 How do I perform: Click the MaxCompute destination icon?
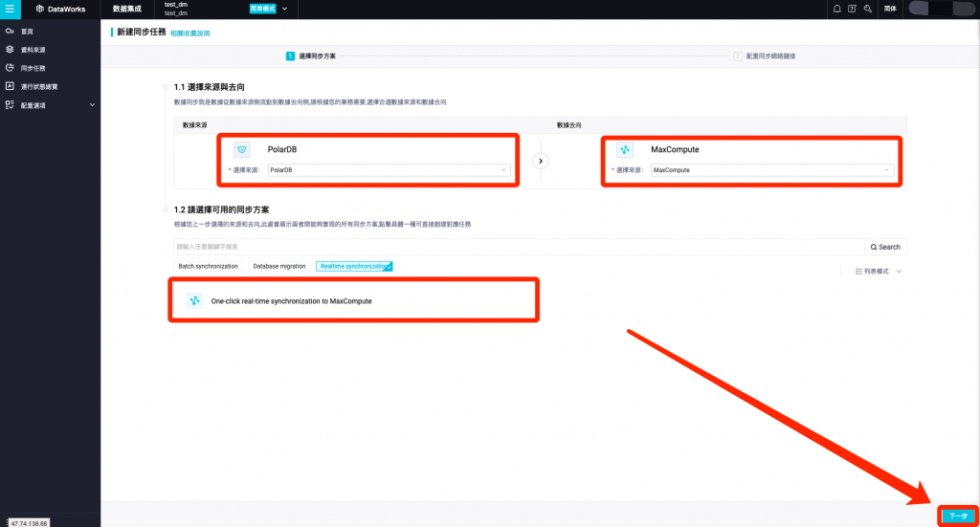pos(624,149)
